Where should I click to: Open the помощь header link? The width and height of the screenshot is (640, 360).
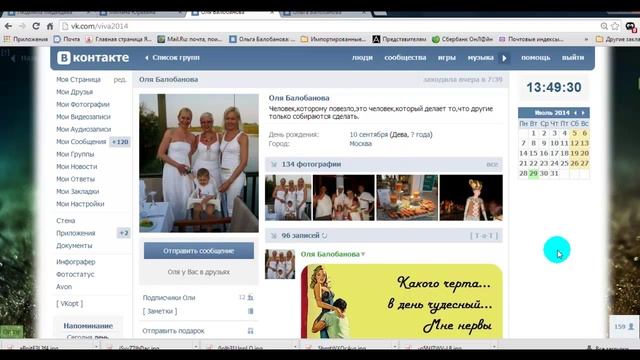tap(536, 58)
